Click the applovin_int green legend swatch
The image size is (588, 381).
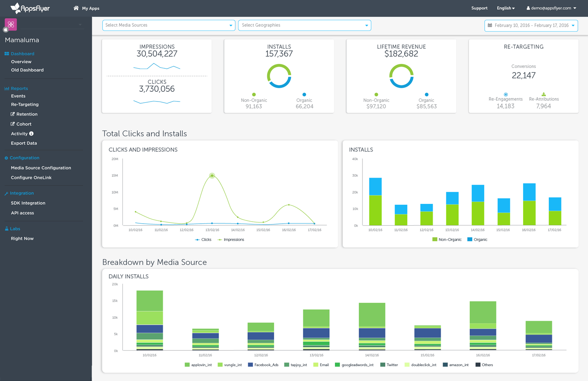pos(187,365)
